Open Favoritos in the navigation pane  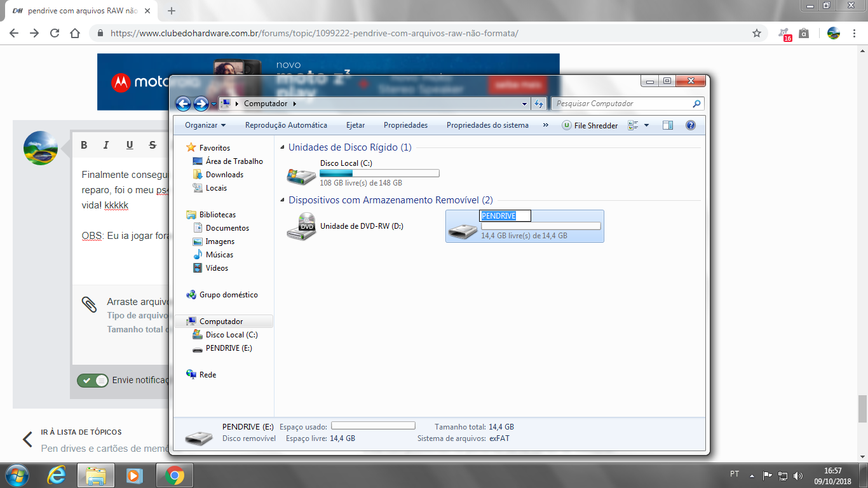click(215, 147)
